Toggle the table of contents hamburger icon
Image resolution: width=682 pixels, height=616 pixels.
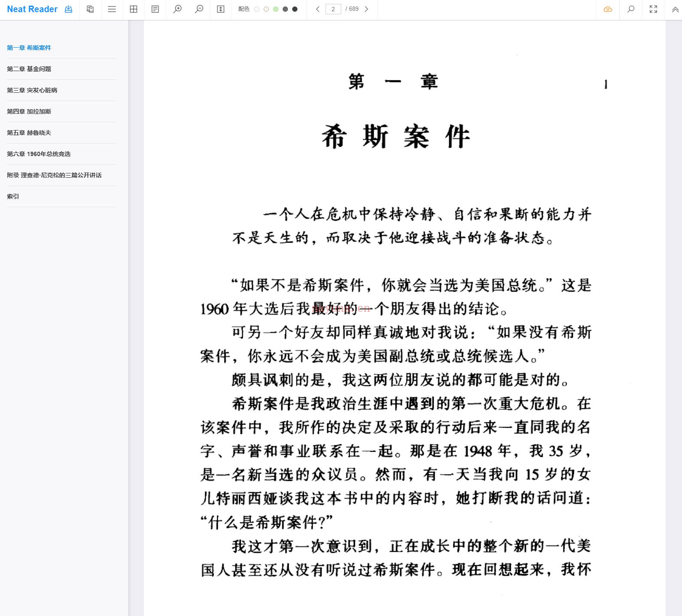coord(112,9)
